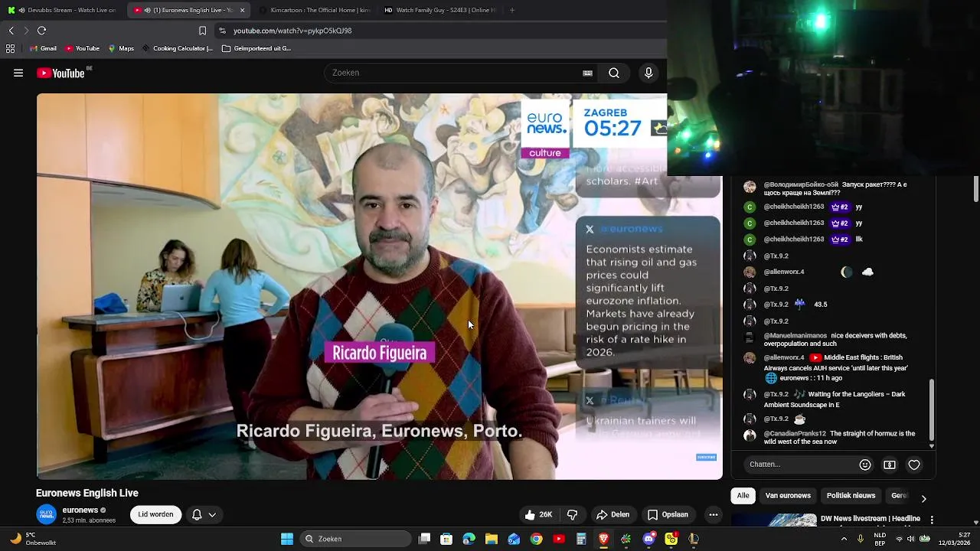Open Google Chrome from taskbar

(536, 539)
